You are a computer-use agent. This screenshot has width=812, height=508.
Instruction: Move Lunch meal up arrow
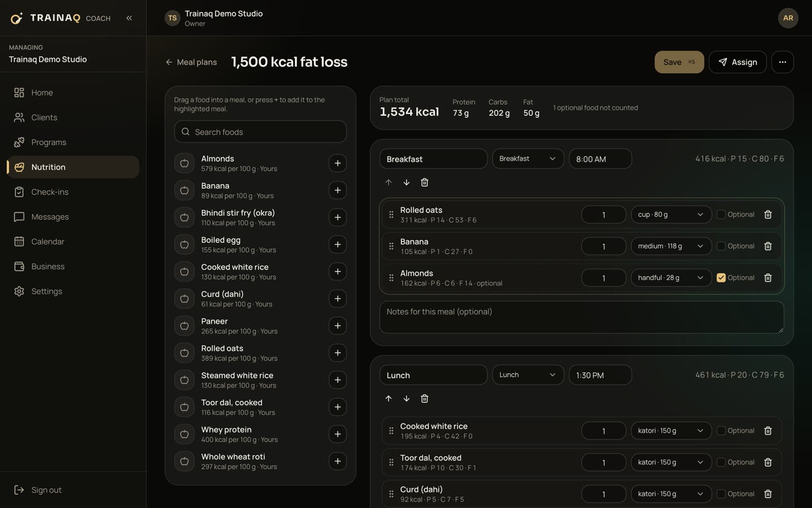tap(388, 399)
